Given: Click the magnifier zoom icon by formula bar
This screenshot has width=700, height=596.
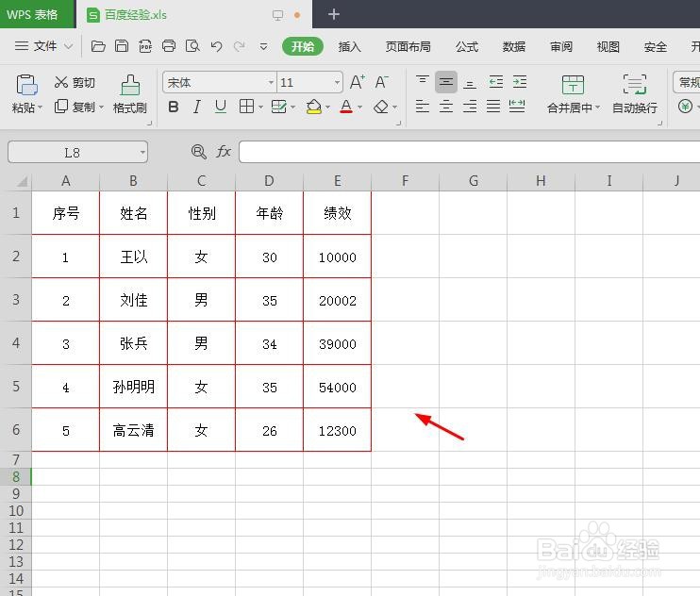Looking at the screenshot, I should (199, 152).
